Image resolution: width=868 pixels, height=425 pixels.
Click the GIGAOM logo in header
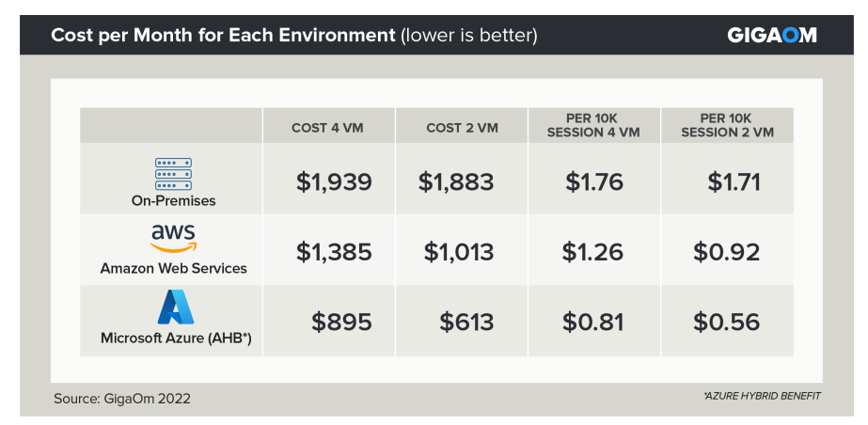(x=772, y=36)
